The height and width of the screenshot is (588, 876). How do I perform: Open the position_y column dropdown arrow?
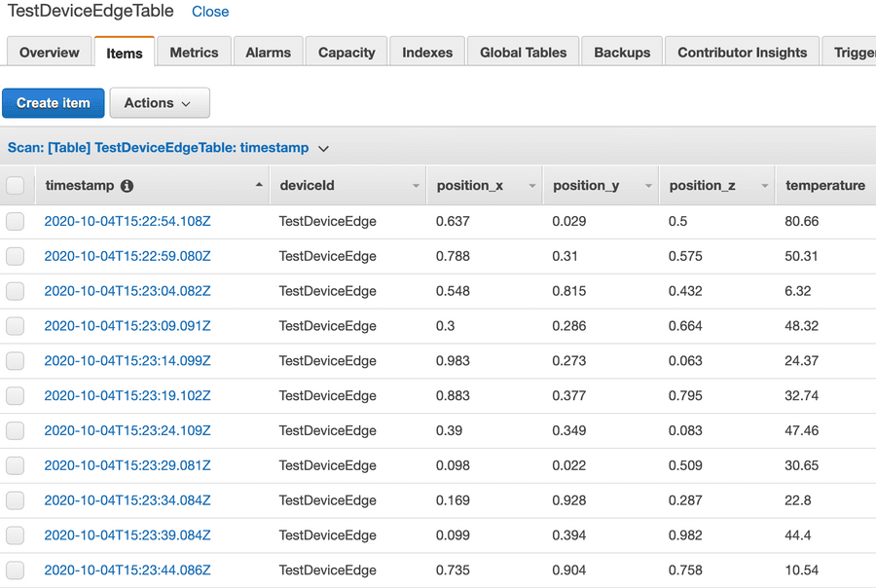(648, 186)
